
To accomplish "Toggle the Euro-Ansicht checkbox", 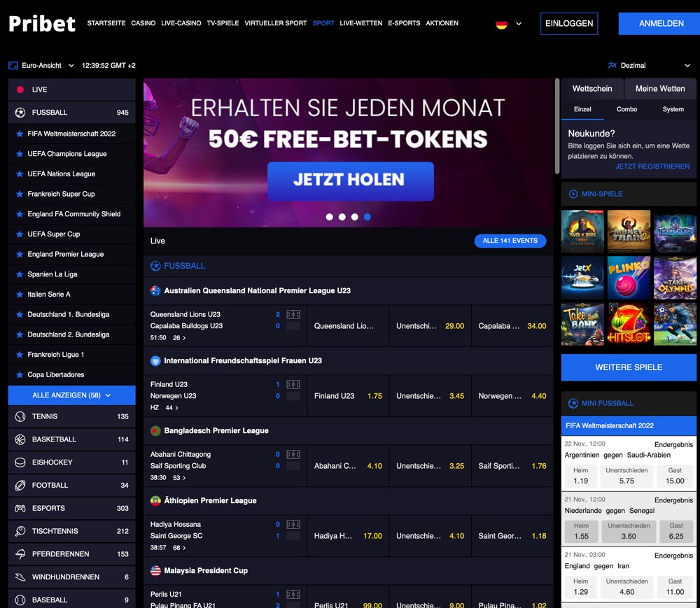I will (x=12, y=64).
